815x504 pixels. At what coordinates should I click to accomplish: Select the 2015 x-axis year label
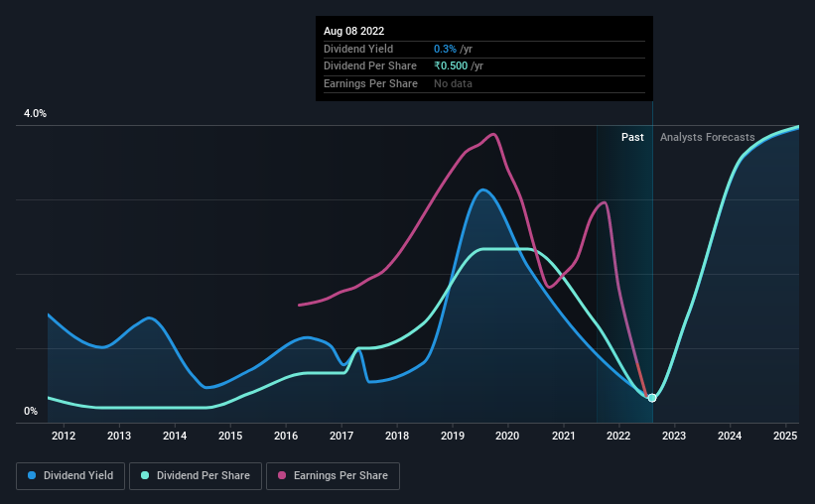pyautogui.click(x=230, y=436)
